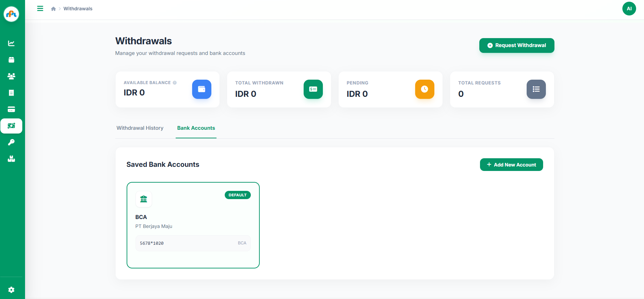644x299 pixels.
Task: Open the credit card icon in sidebar
Action: pyautogui.click(x=11, y=109)
